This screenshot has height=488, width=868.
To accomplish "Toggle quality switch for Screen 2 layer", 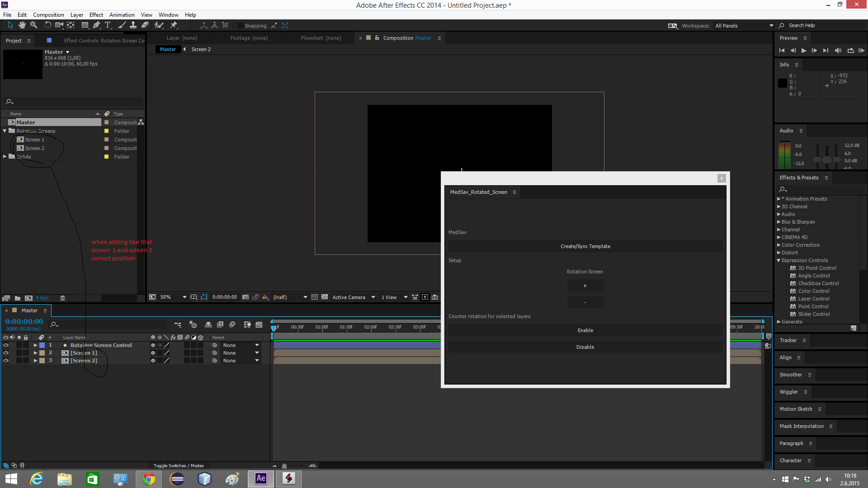I will click(166, 361).
